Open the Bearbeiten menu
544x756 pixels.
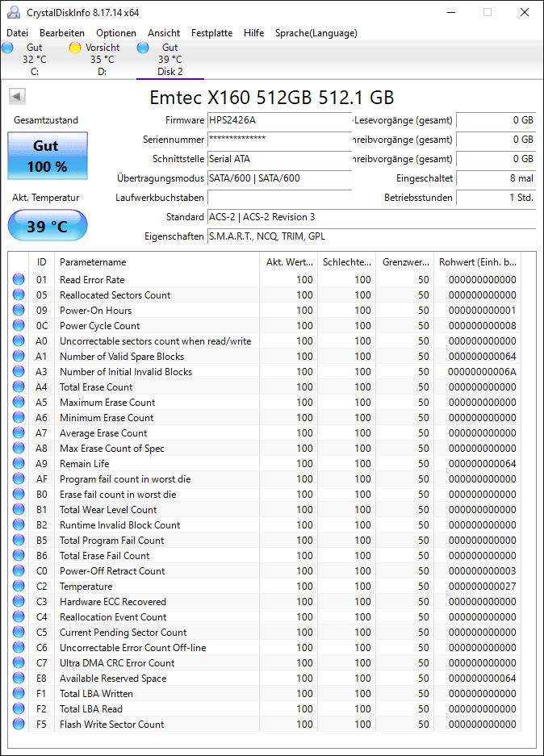(x=61, y=33)
